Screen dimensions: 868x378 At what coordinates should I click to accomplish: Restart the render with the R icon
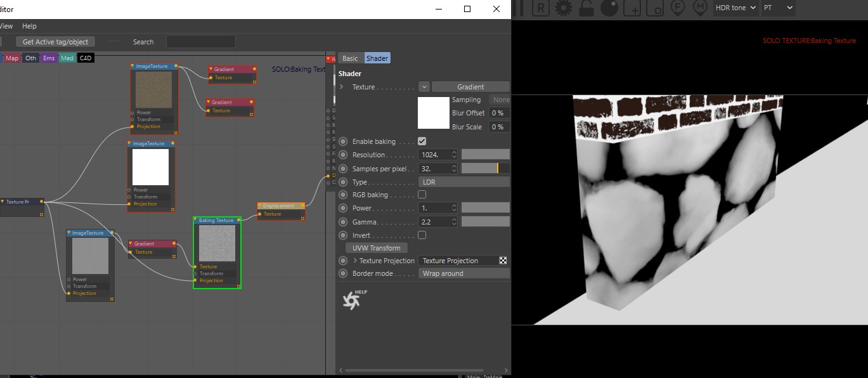[x=541, y=8]
